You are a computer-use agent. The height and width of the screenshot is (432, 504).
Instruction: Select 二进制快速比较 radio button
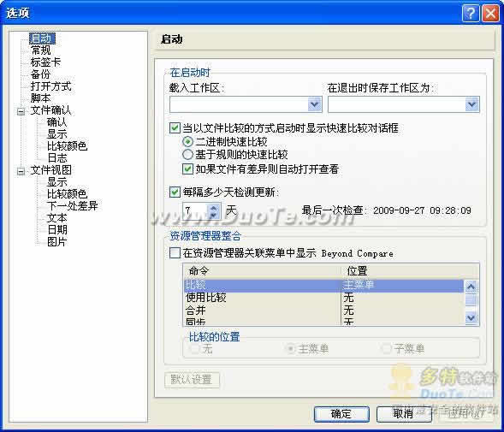coord(187,141)
